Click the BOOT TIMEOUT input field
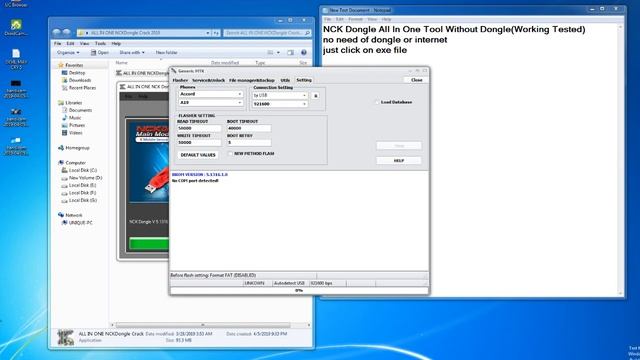This screenshot has height=360, width=640. coord(249,128)
